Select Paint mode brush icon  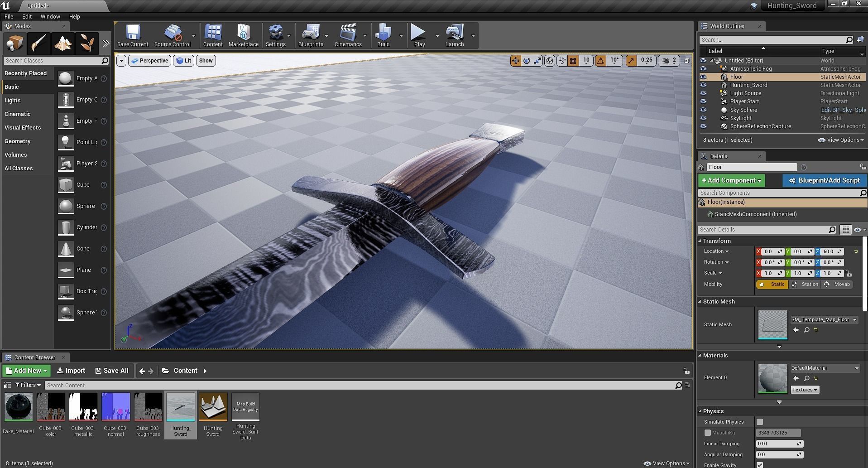pyautogui.click(x=39, y=43)
